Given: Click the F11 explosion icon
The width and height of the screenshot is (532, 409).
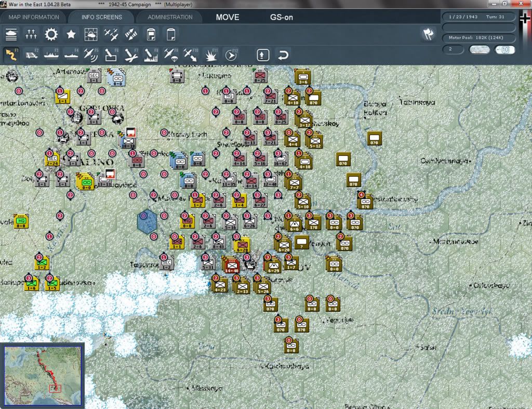Looking at the screenshot, I should click(211, 55).
